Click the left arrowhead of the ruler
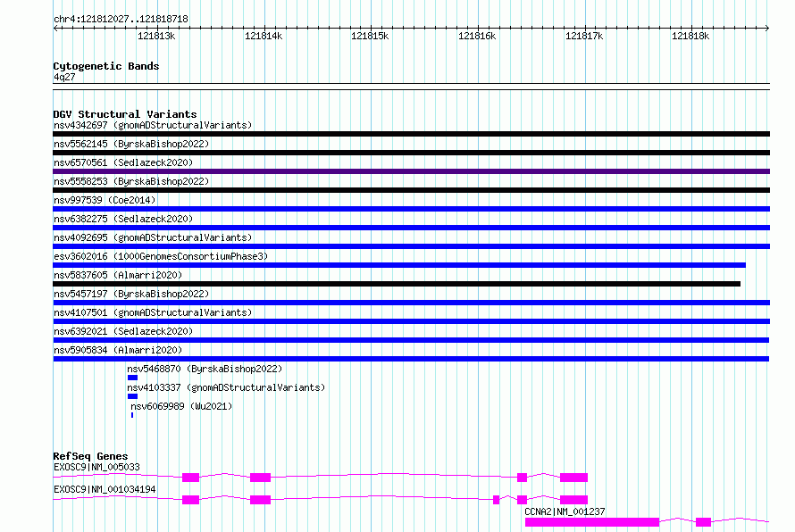This screenshot has width=795, height=532. (55, 28)
